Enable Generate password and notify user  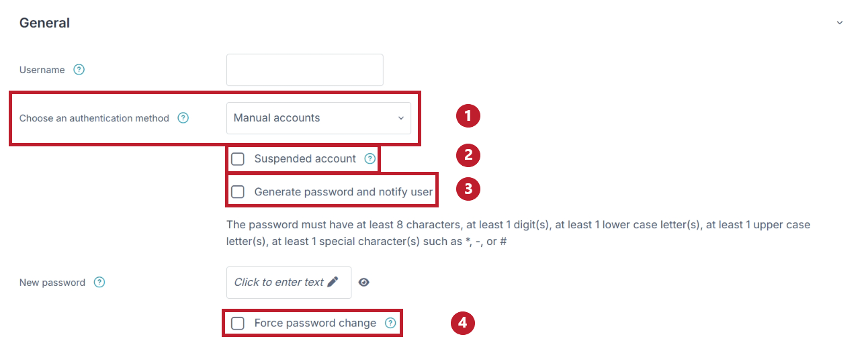tap(238, 192)
